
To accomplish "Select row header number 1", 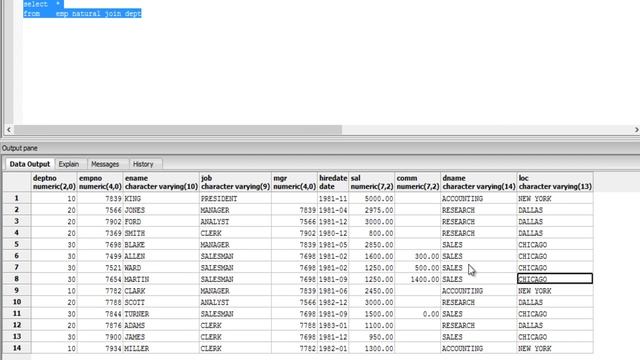I will (x=17, y=198).
